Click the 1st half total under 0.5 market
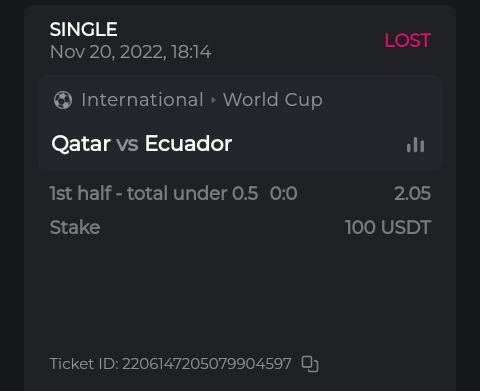Image resolution: width=480 pixels, height=391 pixels. [154, 193]
